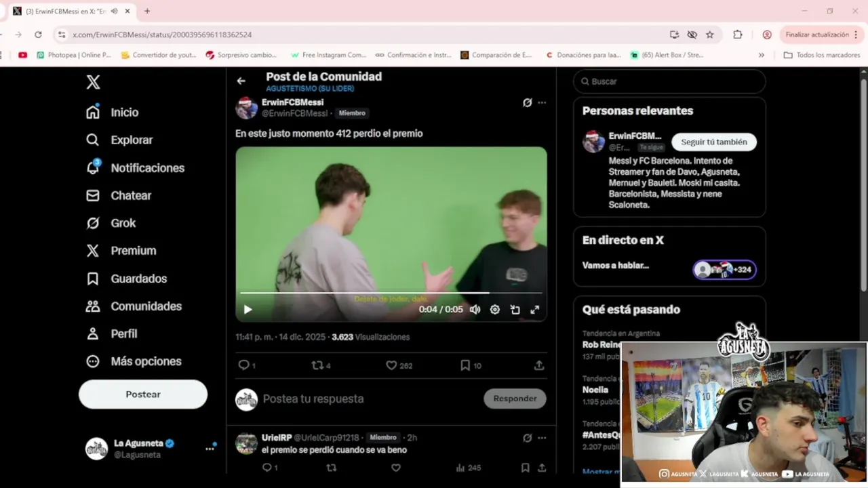Viewport: 868px width, 488px height.
Task: Click 3.623 Visualizaciones count
Action: pos(371,337)
